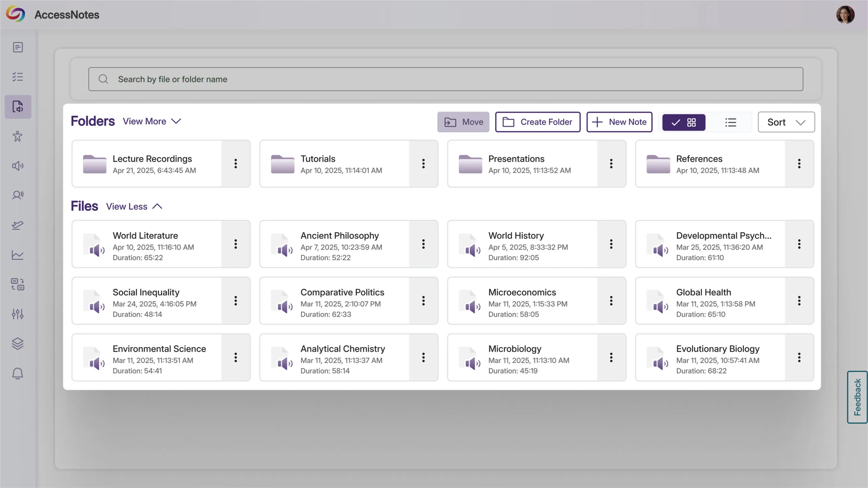Open the Sort dropdown
Screen dimensions: 868x488
(x=786, y=122)
